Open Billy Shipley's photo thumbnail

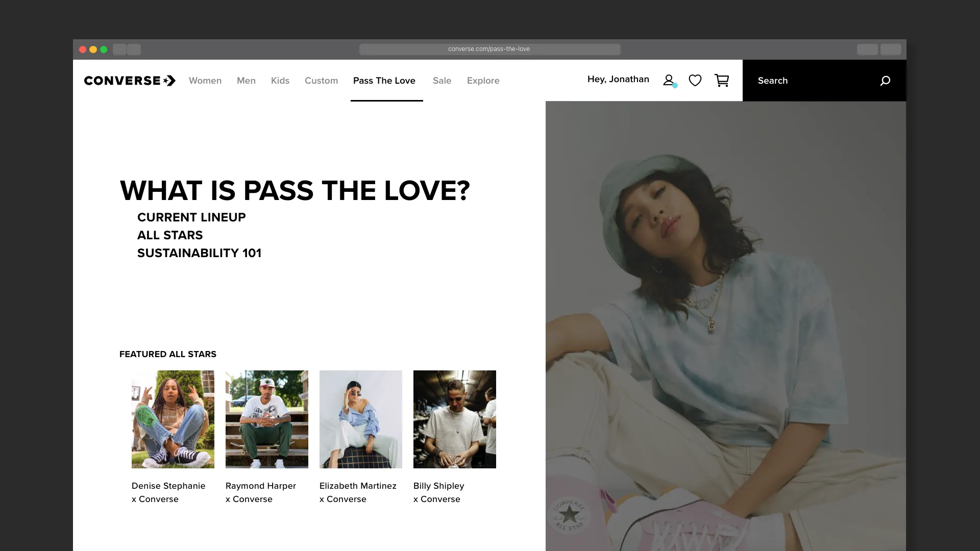(x=455, y=419)
